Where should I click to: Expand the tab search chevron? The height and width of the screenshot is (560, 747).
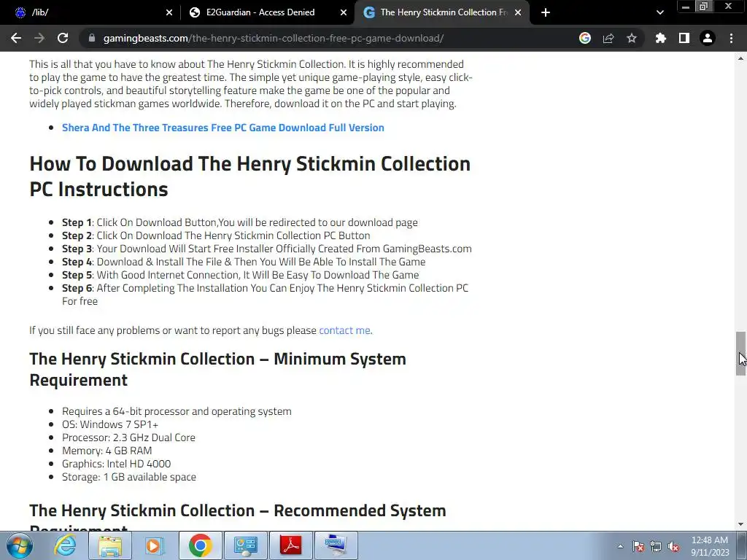pyautogui.click(x=659, y=12)
